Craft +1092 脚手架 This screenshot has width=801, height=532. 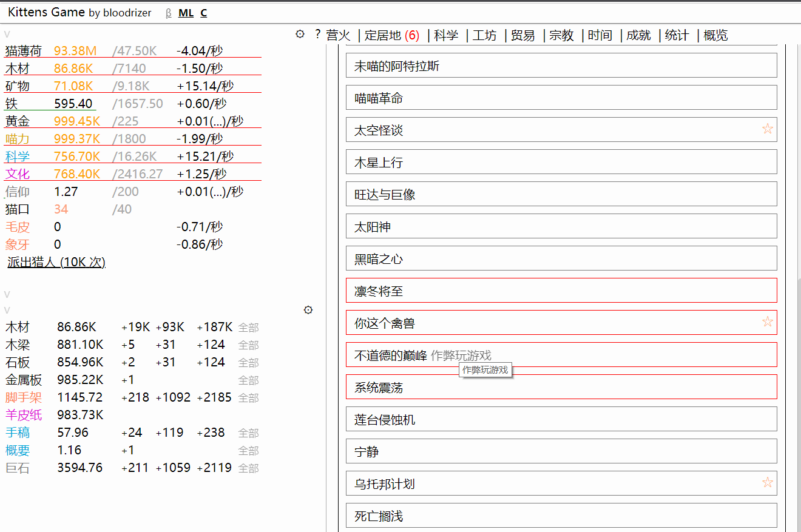coord(173,398)
